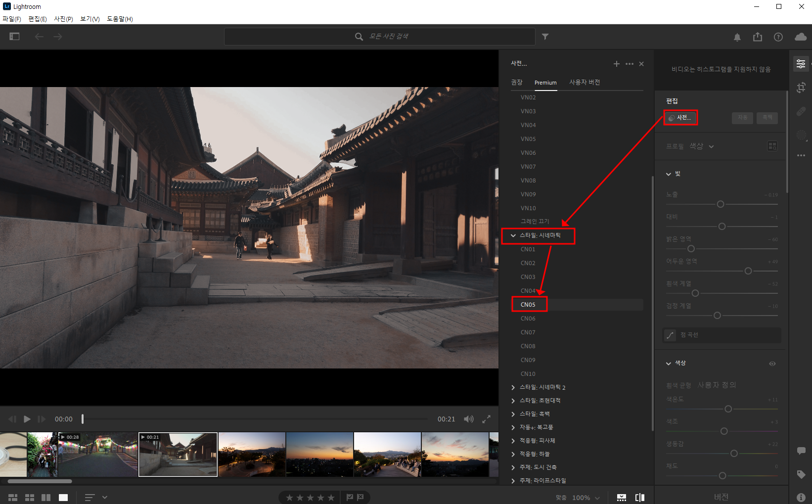This screenshot has width=812, height=504.
Task: Open the help question-mark icon
Action: pyautogui.click(x=778, y=37)
